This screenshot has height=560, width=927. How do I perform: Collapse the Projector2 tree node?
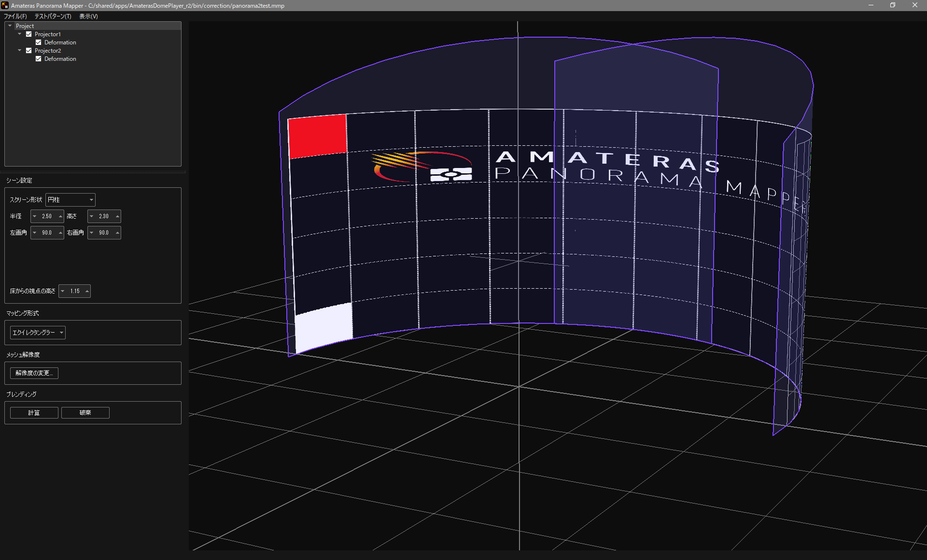pos(19,51)
